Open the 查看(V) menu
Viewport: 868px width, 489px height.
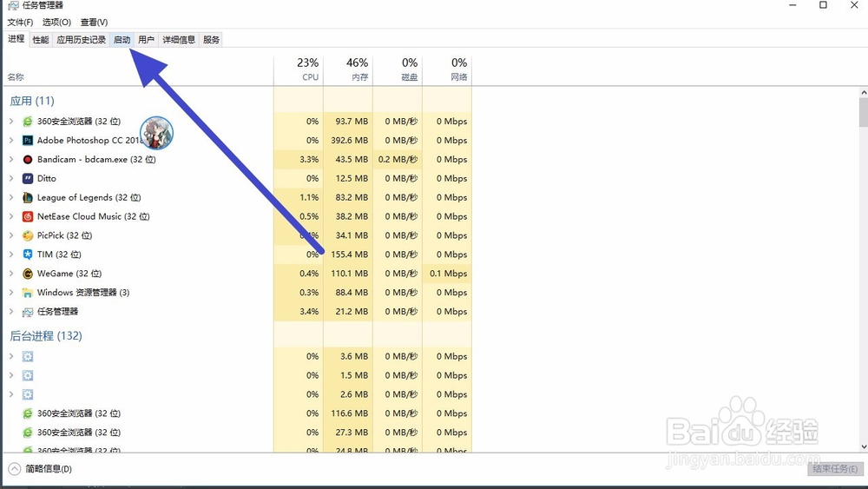(x=94, y=23)
